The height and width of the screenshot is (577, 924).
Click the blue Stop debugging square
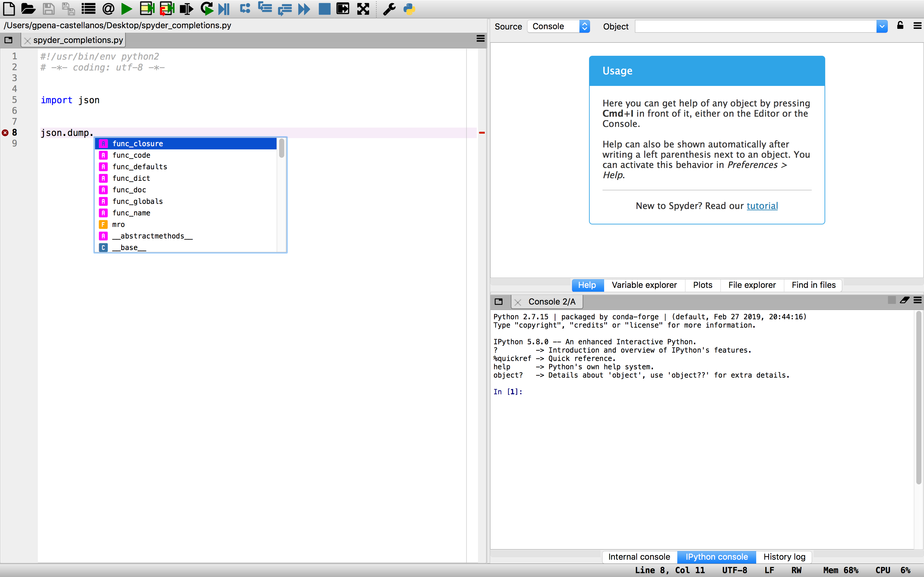[x=324, y=9]
